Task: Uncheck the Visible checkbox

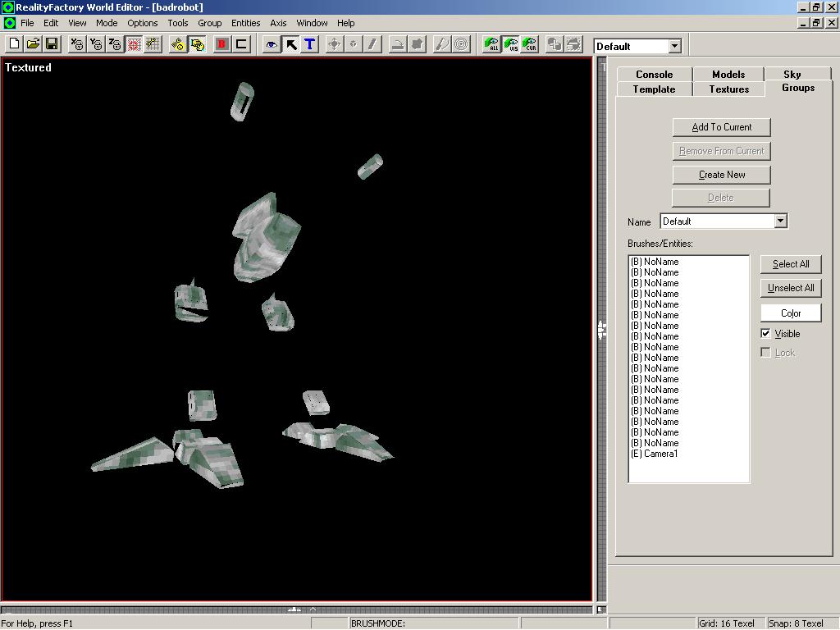Action: 765,334
